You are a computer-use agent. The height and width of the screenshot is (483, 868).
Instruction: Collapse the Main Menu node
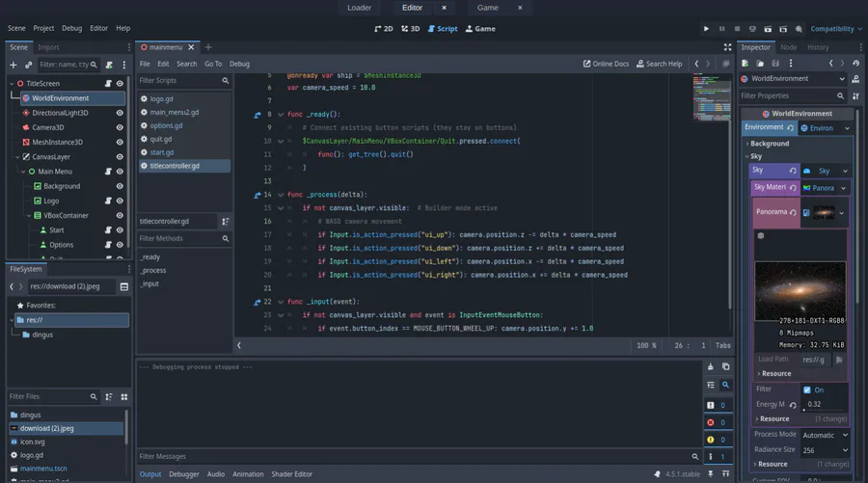[23, 172]
